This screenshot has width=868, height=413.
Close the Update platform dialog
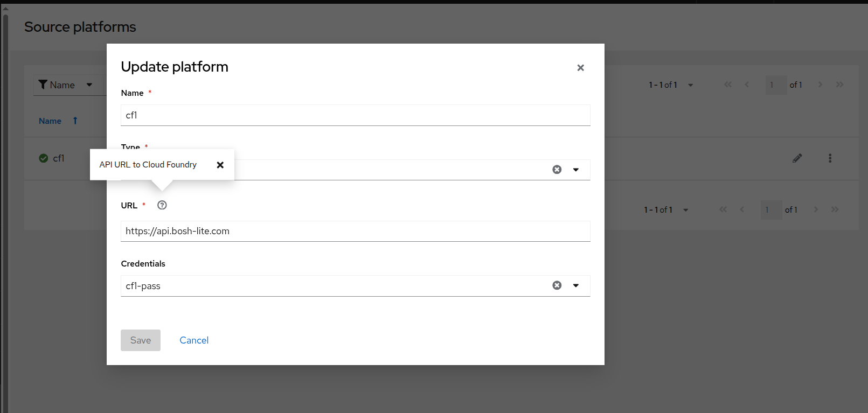pos(580,68)
